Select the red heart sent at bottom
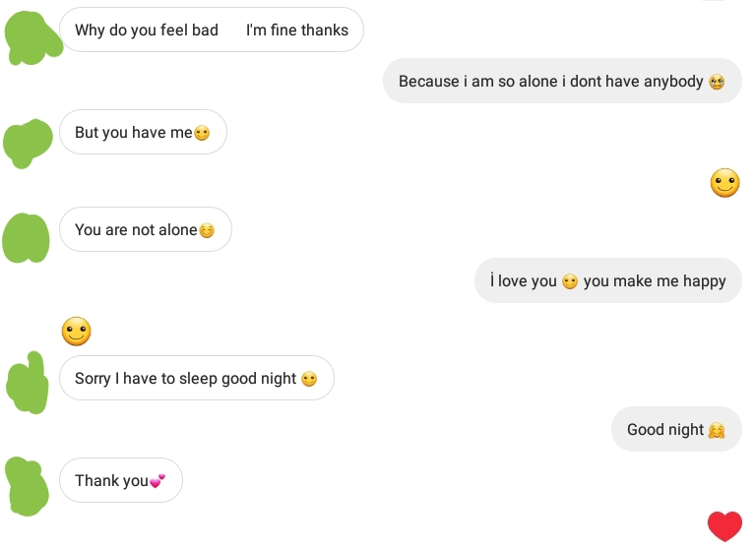756x549 pixels. click(x=724, y=526)
